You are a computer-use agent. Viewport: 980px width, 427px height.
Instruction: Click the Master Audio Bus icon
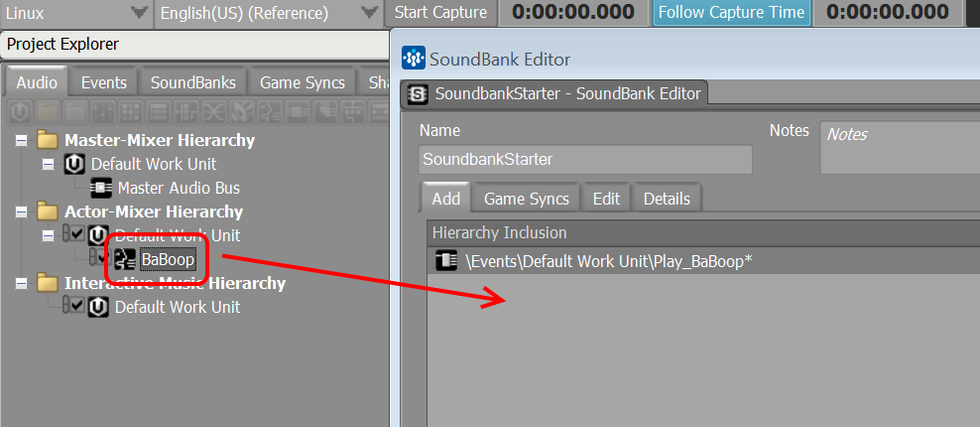click(x=101, y=188)
